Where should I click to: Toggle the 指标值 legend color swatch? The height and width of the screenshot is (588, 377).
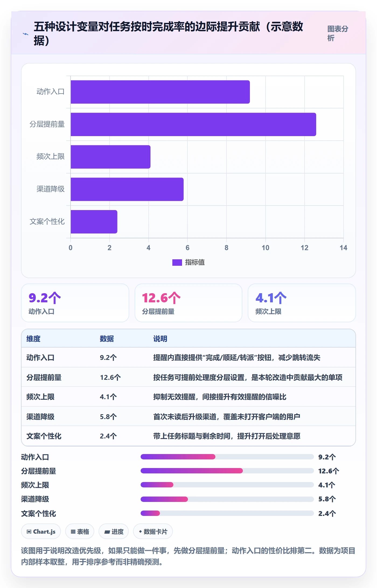(x=177, y=262)
